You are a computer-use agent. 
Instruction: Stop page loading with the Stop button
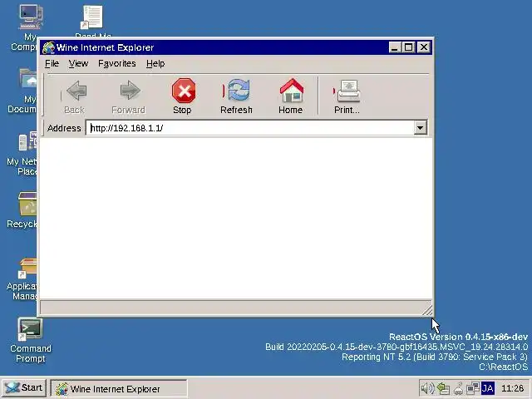(x=183, y=96)
